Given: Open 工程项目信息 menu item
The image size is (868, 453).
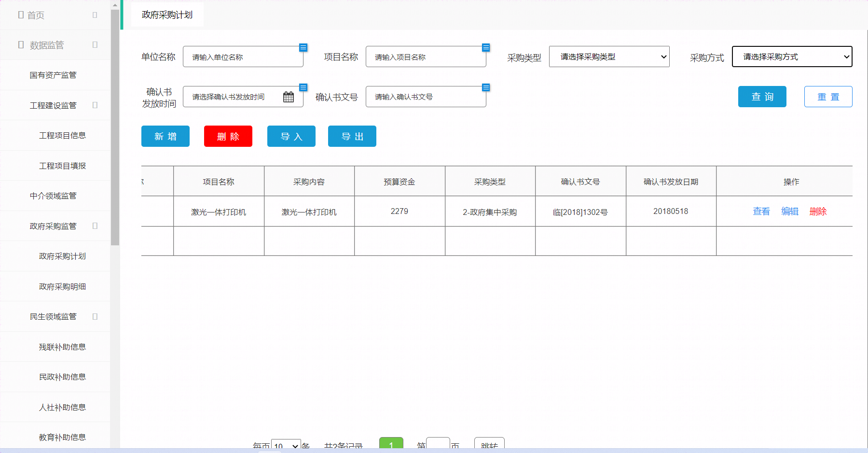Looking at the screenshot, I should pyautogui.click(x=62, y=136).
